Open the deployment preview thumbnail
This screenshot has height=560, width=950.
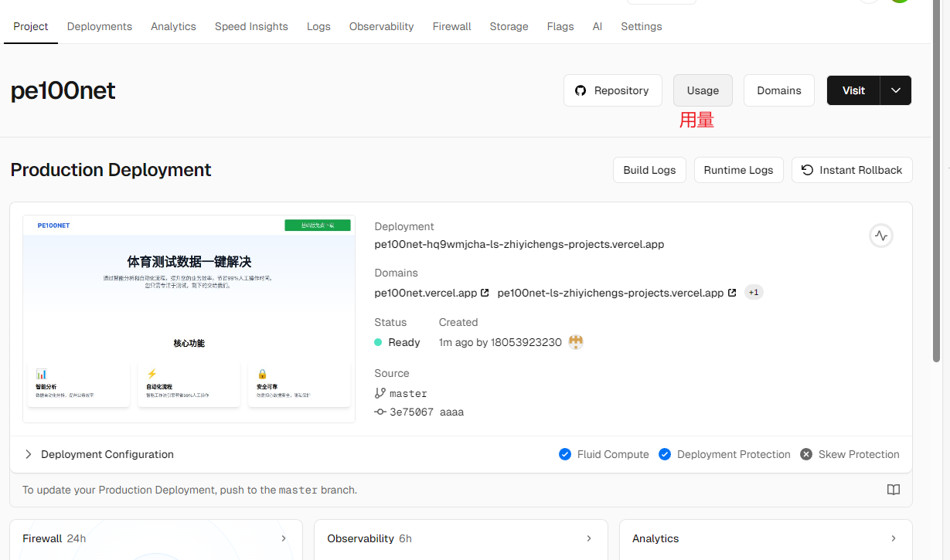click(x=189, y=319)
